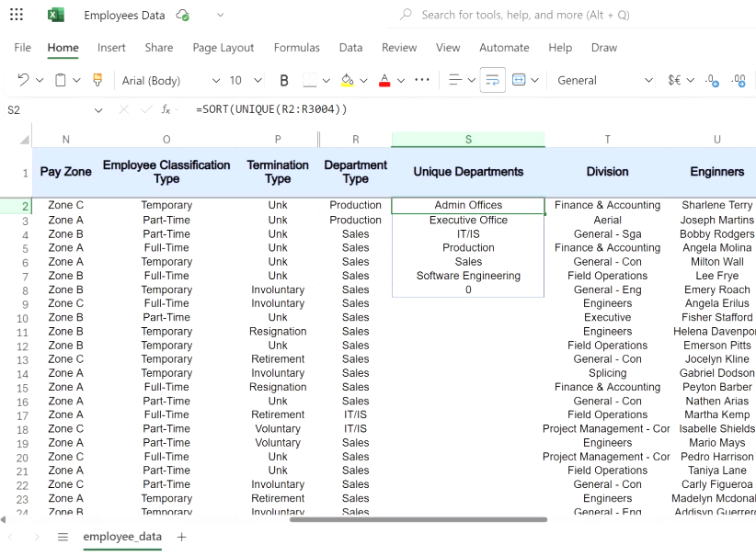Open the Insert Function fx icon
Image resolution: width=756 pixels, height=556 pixels.
pos(166,110)
